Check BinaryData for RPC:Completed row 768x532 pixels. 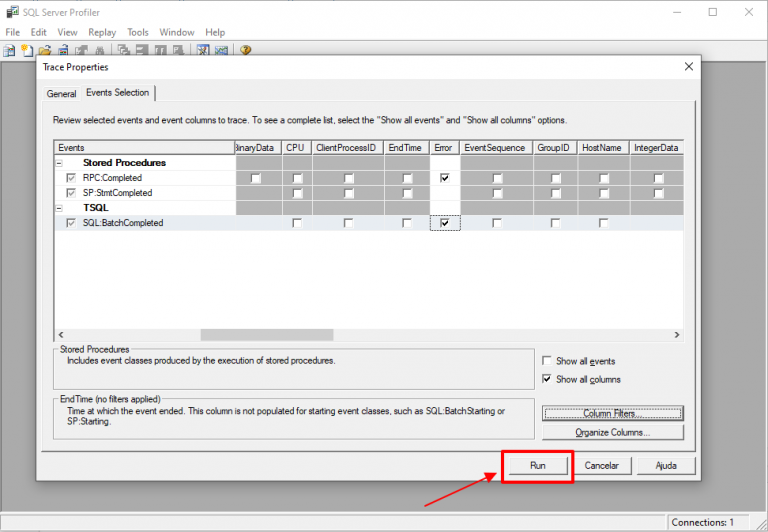point(256,178)
